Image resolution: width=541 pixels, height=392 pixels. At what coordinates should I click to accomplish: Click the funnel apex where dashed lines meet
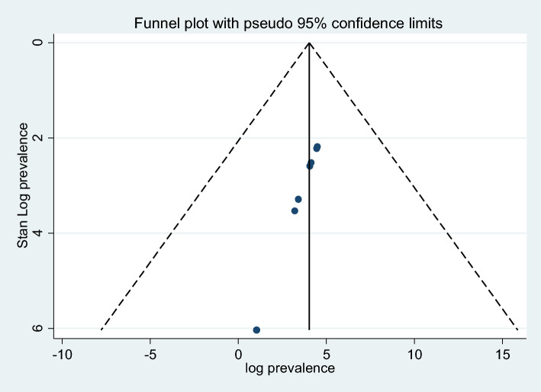[x=309, y=43]
